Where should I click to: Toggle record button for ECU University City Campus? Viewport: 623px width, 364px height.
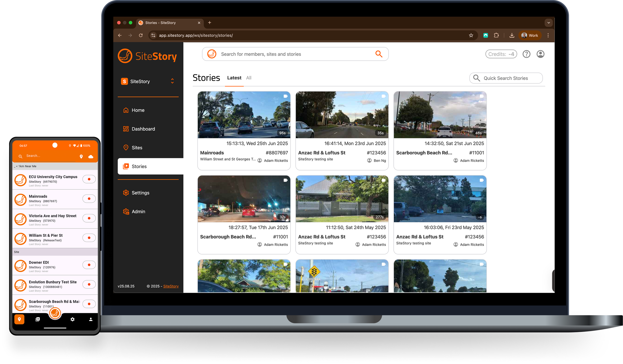pyautogui.click(x=89, y=179)
